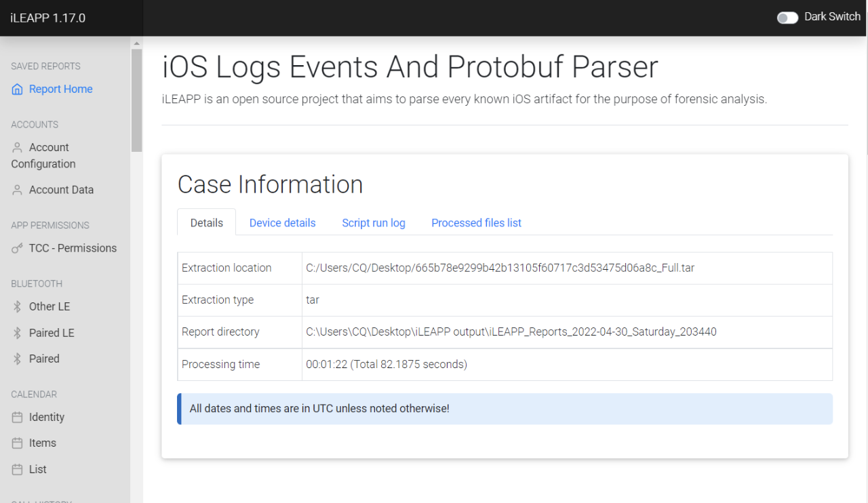Open Account Configuration report
The image size is (868, 503).
point(45,156)
